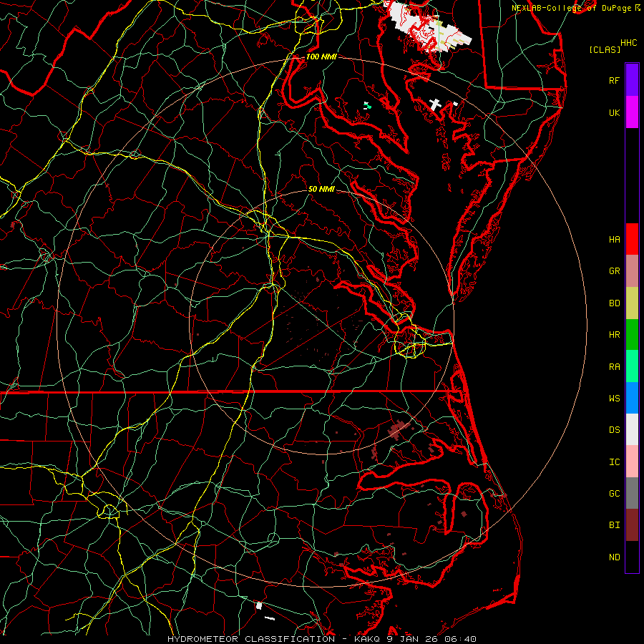Select the GR legend label
This screenshot has width=644, height=644.
(x=614, y=271)
